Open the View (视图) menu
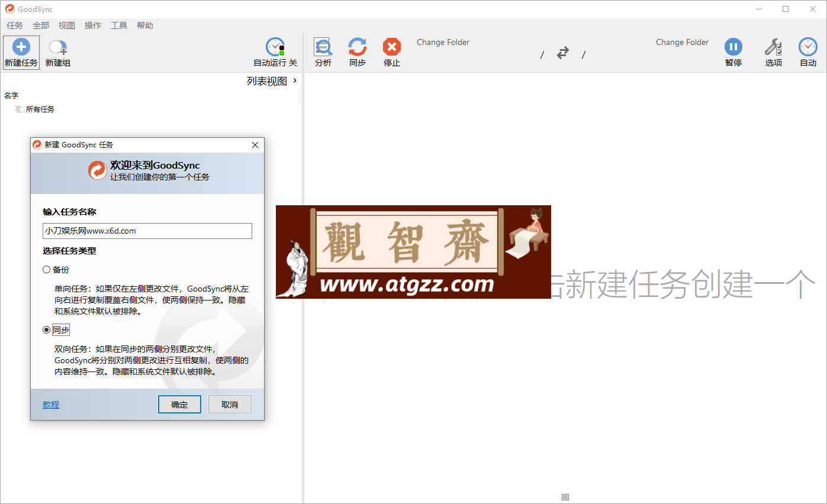This screenshot has width=827, height=504. click(67, 25)
